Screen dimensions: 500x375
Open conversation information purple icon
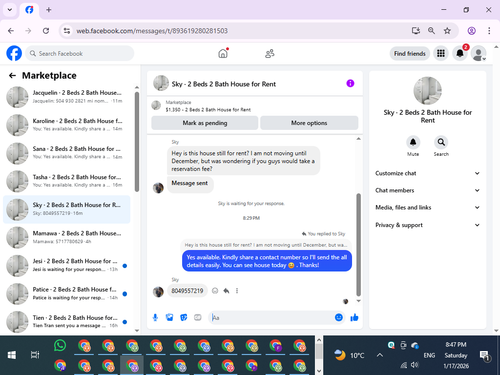(350, 83)
